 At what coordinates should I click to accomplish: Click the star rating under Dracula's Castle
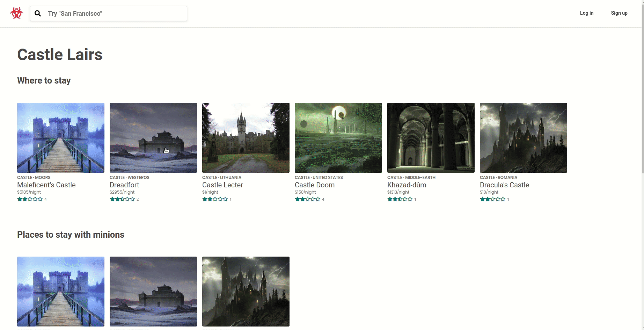[493, 199]
